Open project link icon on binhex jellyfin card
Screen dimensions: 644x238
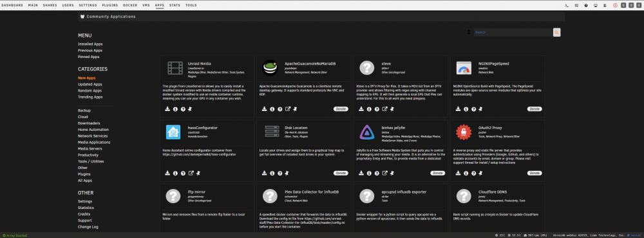[385, 173]
